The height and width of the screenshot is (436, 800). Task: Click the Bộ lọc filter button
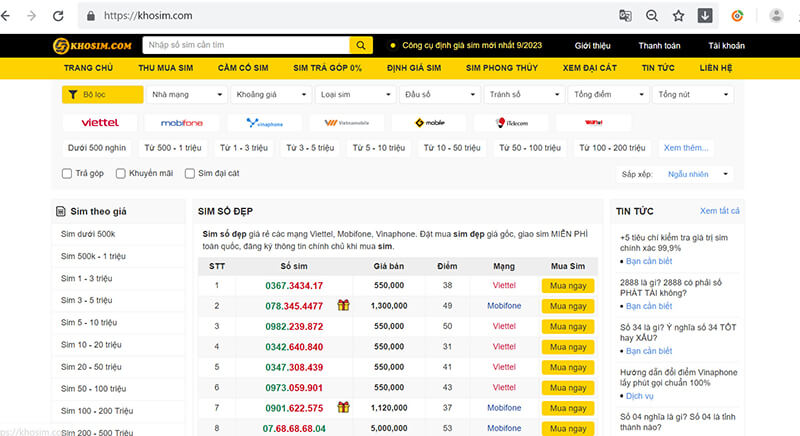click(x=103, y=94)
